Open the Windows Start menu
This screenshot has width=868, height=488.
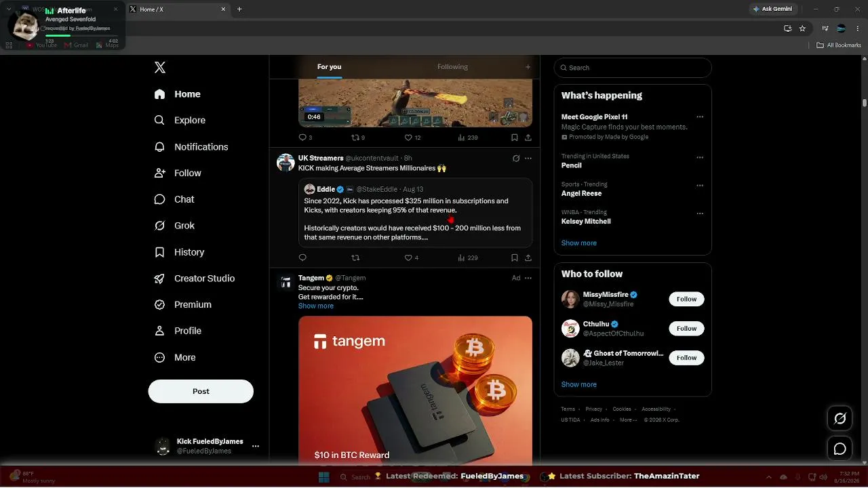coord(324,476)
